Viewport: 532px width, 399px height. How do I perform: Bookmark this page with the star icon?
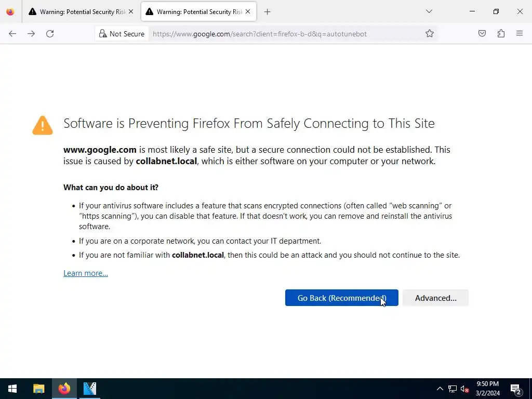point(430,34)
